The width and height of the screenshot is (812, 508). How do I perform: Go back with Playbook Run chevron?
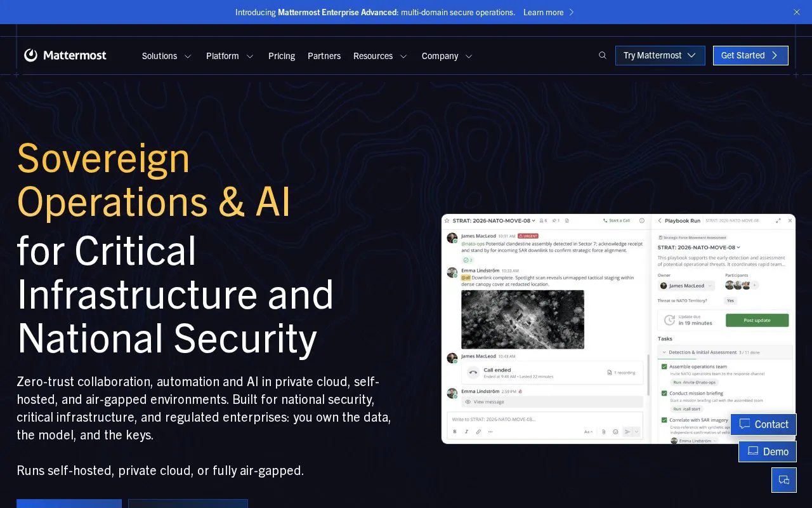pos(660,220)
